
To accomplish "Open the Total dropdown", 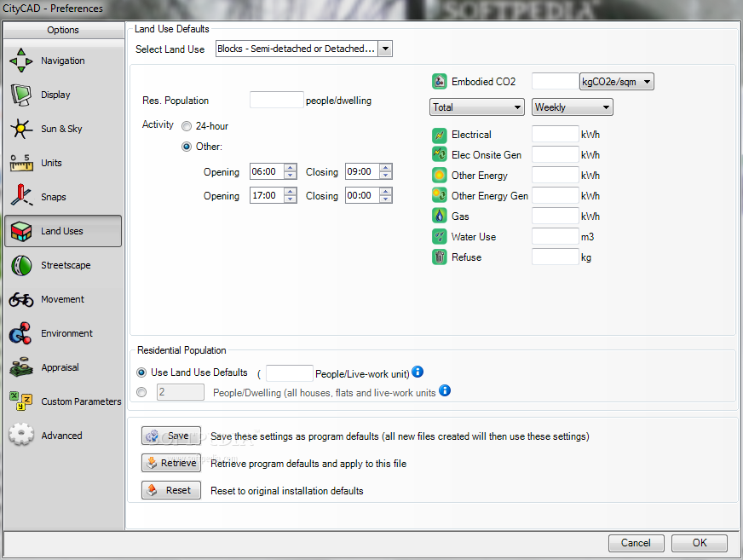I will [x=476, y=107].
